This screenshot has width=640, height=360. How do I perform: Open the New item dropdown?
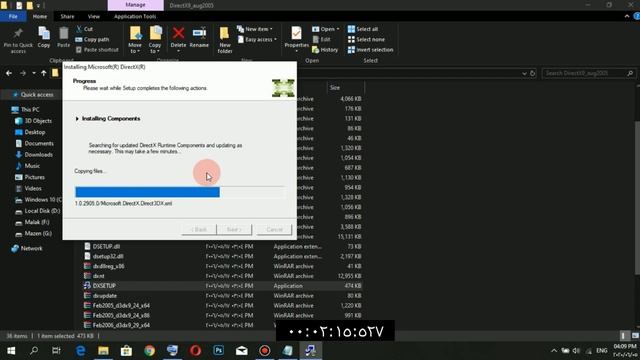255,29
